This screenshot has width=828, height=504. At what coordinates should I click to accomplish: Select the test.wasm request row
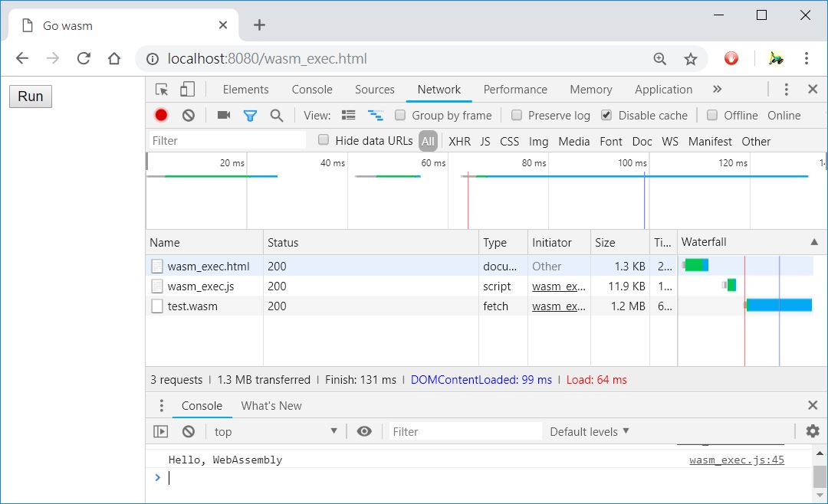point(192,306)
